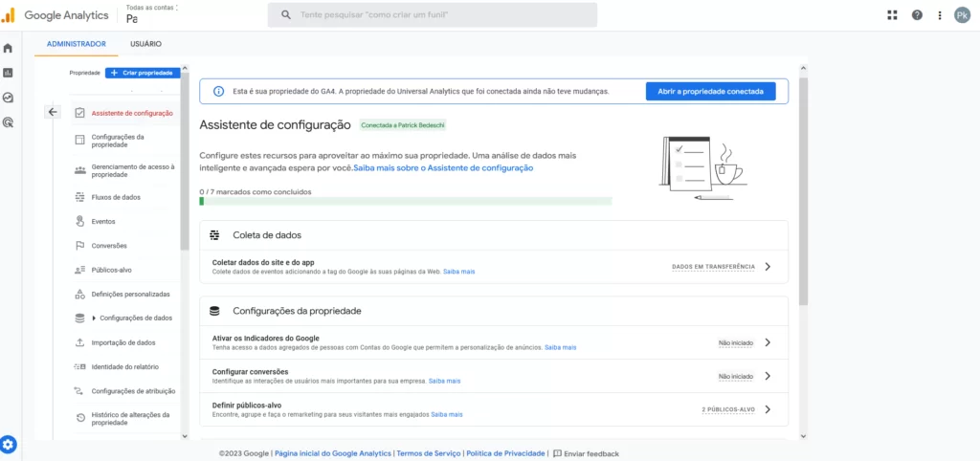Click the Histórico de alterações history icon

pos(79,418)
